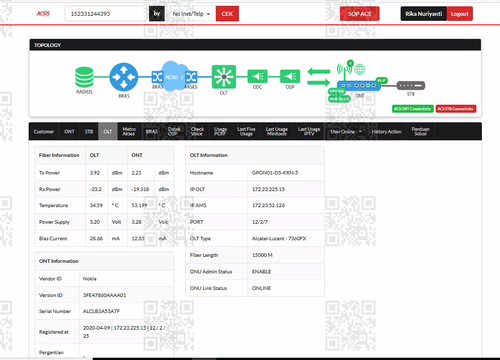This screenshot has height=360, width=500.
Task: Click the Logout button
Action: click(x=460, y=14)
